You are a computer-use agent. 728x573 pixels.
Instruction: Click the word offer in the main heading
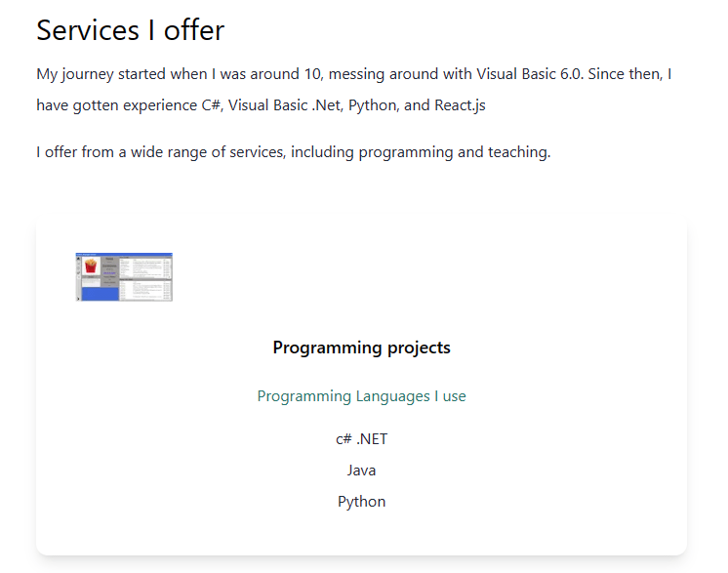pyautogui.click(x=194, y=30)
